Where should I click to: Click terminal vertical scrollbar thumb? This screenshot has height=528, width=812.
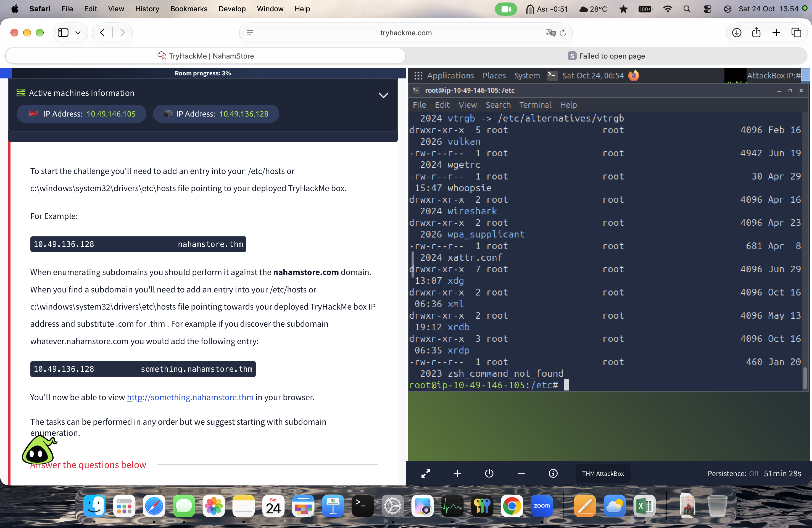pos(805,378)
